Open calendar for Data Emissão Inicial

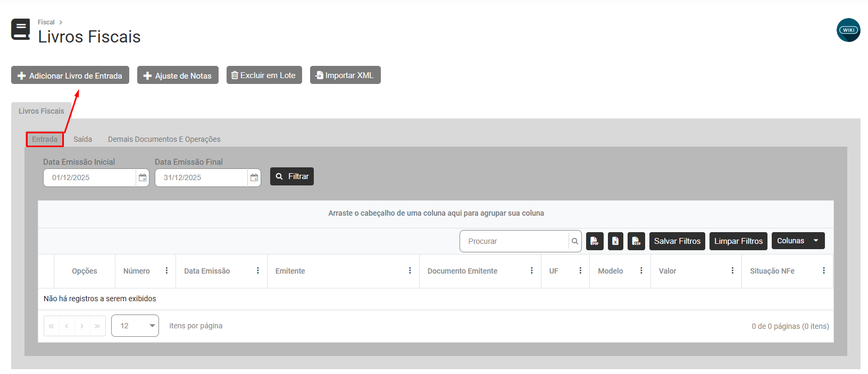143,177
